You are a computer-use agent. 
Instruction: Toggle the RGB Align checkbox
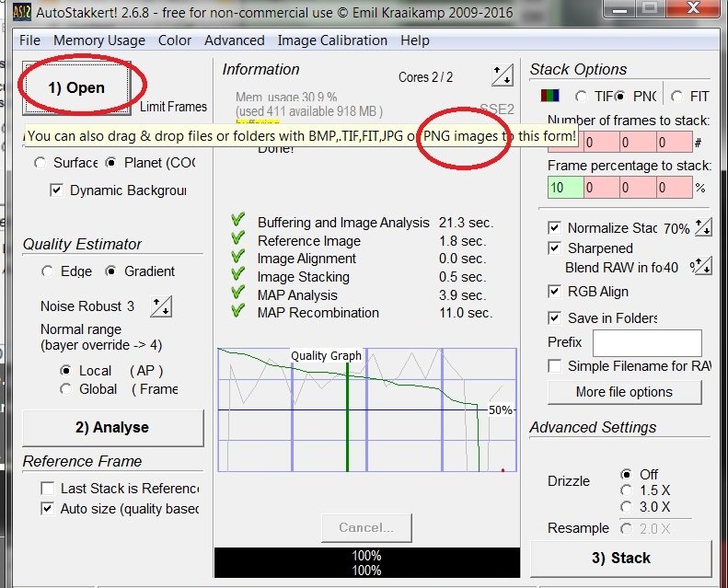click(554, 292)
